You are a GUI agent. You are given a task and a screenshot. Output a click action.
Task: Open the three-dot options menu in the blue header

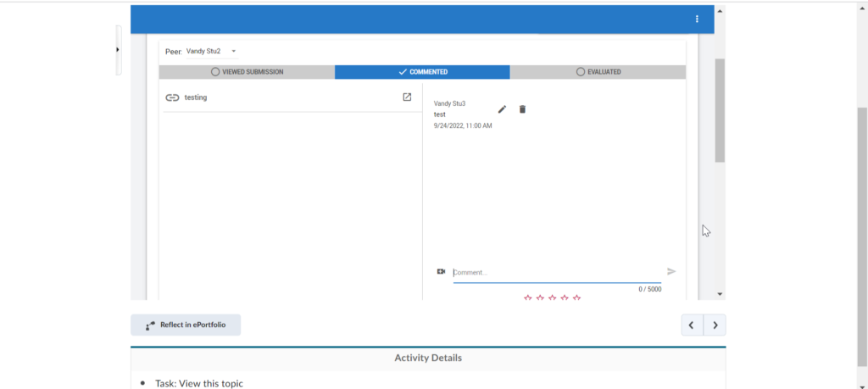[x=697, y=19]
